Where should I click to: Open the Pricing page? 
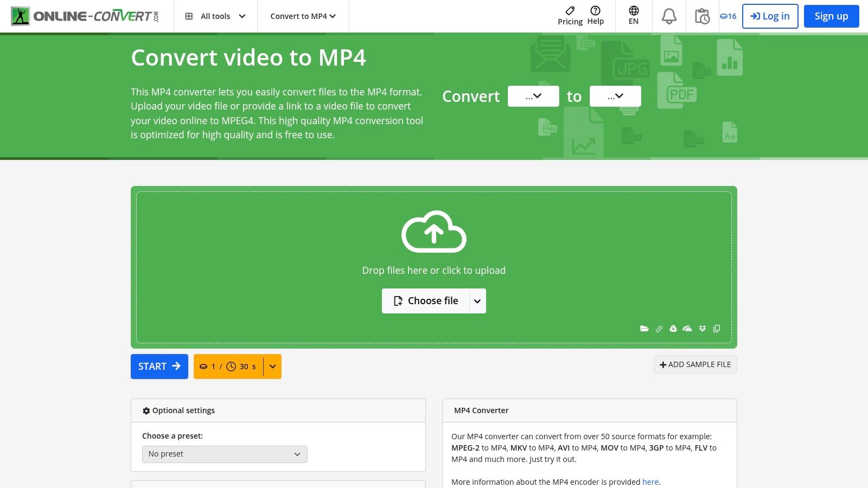pyautogui.click(x=570, y=16)
